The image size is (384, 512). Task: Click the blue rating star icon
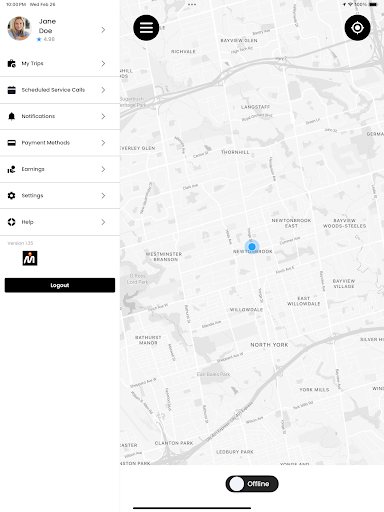click(39, 39)
